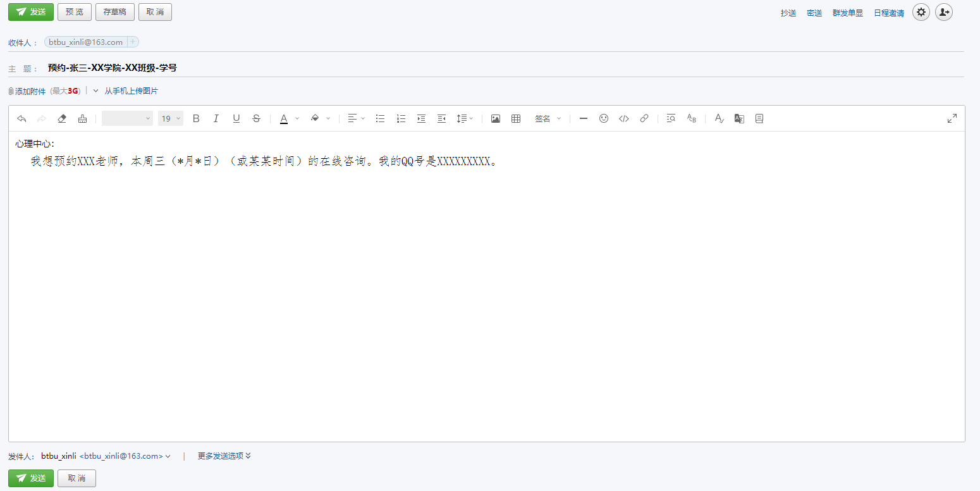The image size is (980, 491).
Task: Toggle italic text formatting
Action: (216, 118)
